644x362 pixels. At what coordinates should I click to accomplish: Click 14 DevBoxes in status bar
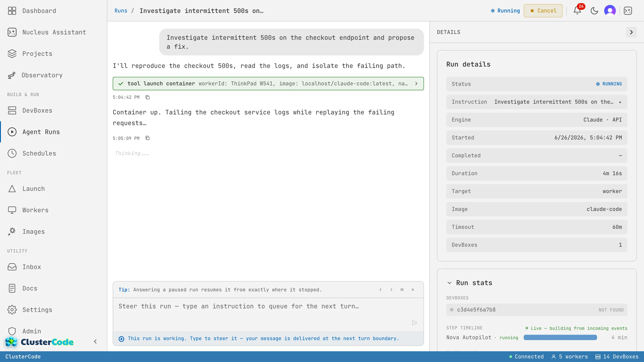[x=617, y=357]
